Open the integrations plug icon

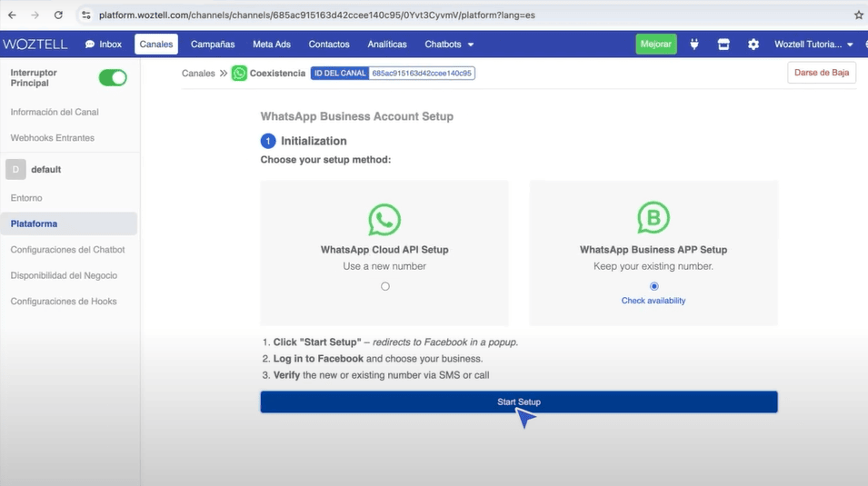coord(694,45)
